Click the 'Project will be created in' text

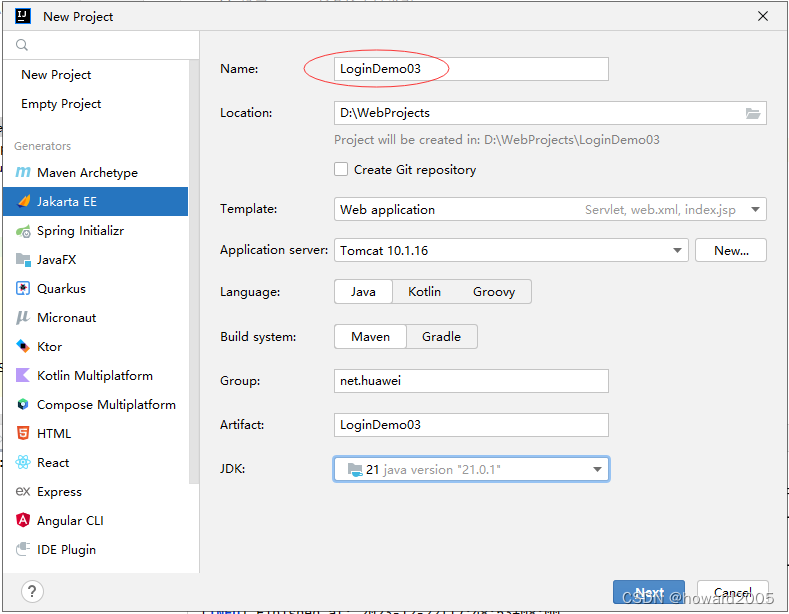pos(497,140)
